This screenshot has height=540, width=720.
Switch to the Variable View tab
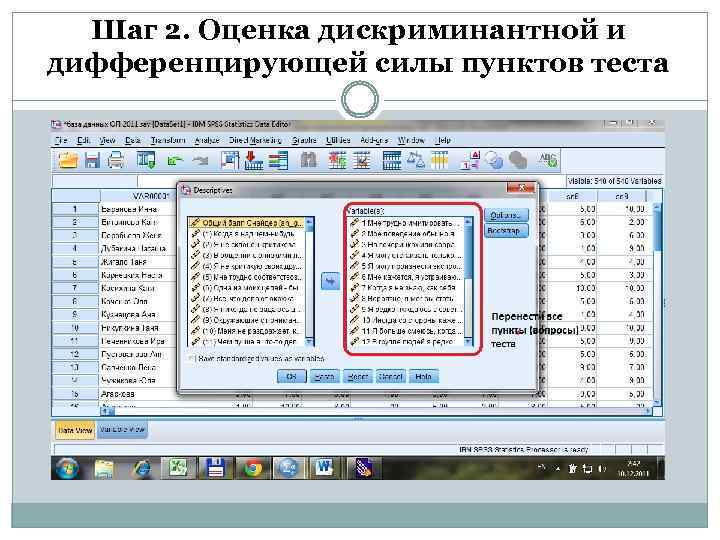pos(122,430)
